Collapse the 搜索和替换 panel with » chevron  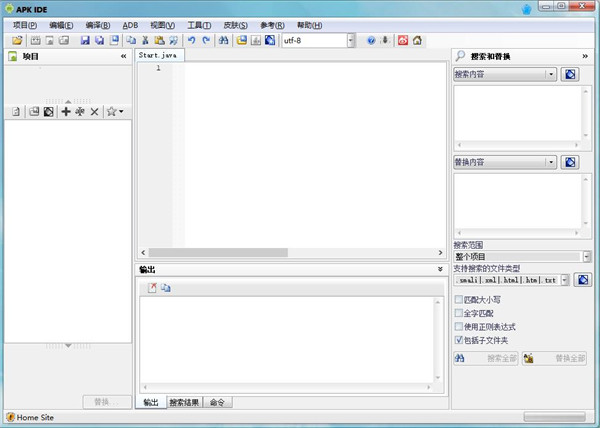pos(585,56)
